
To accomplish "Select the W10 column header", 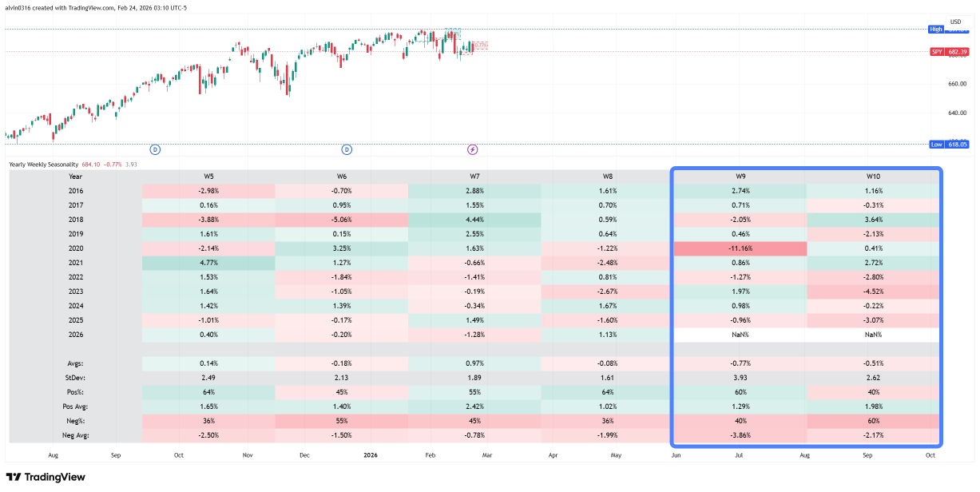I will click(873, 177).
